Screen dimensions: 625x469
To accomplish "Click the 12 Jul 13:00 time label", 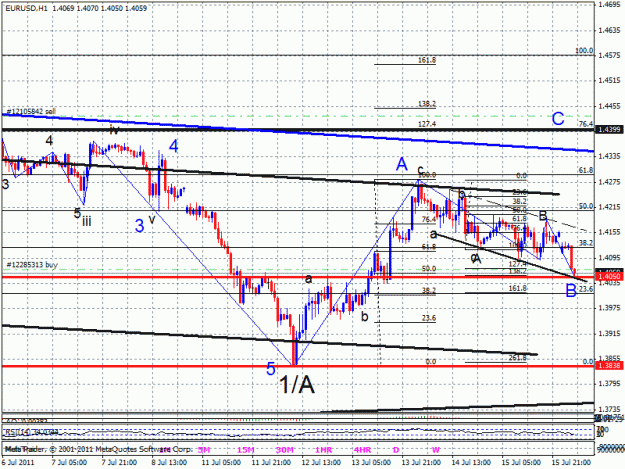I will (x=321, y=463).
